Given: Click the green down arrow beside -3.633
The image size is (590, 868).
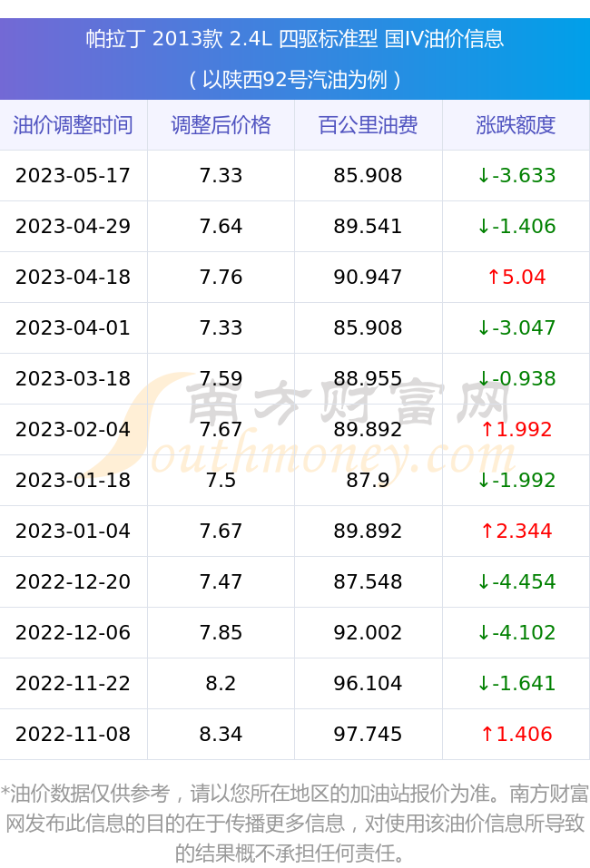Looking at the screenshot, I should point(484,176).
